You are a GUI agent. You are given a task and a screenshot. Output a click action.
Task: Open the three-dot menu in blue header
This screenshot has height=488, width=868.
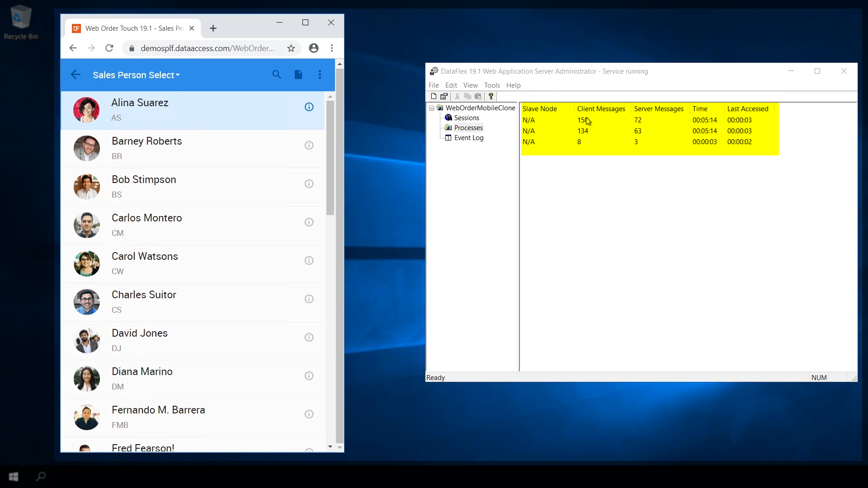[320, 75]
